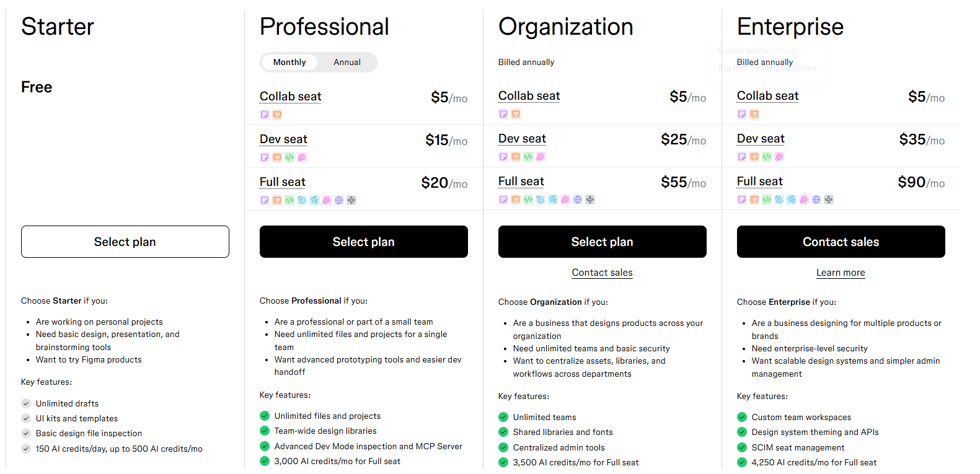Select the FigJam icon under Professional Collab seat
Image resolution: width=980 pixels, height=474 pixels.
click(265, 115)
